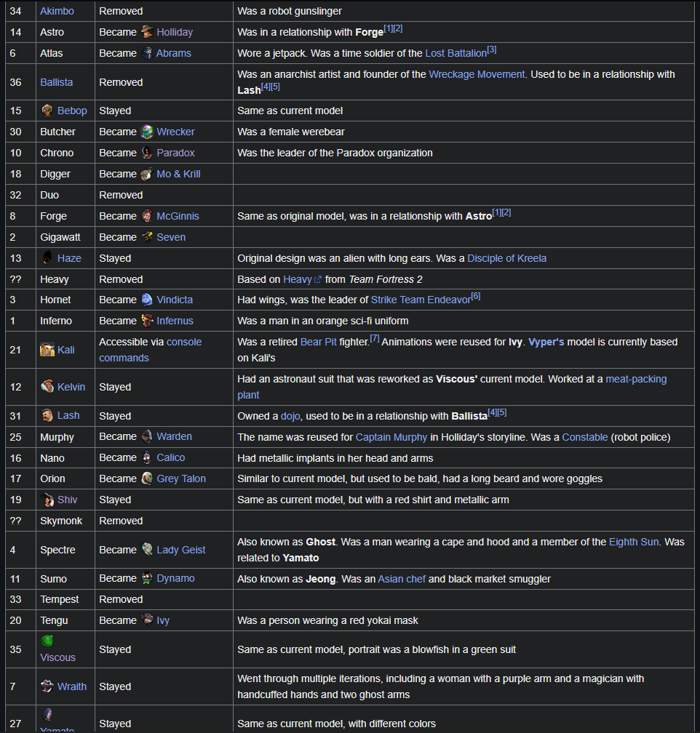Screen dimensions: 700x733
Task: Click the Calico hero icon
Action: (x=148, y=457)
